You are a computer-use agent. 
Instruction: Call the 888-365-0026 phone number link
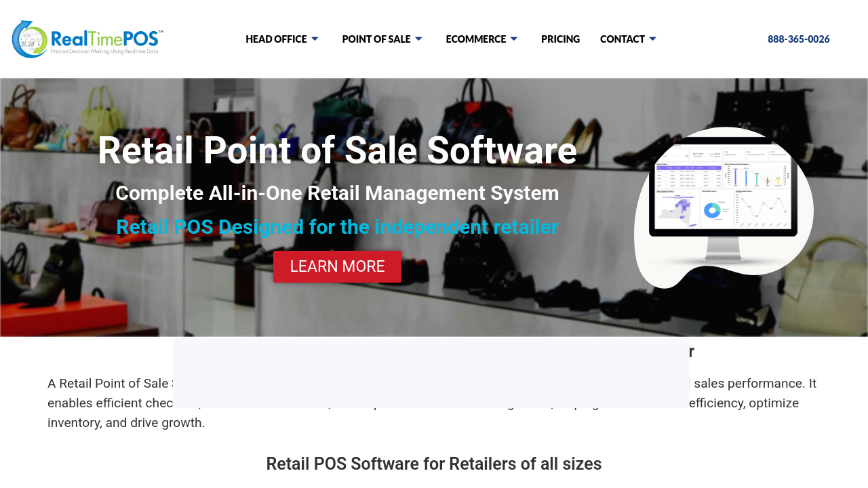pos(799,39)
